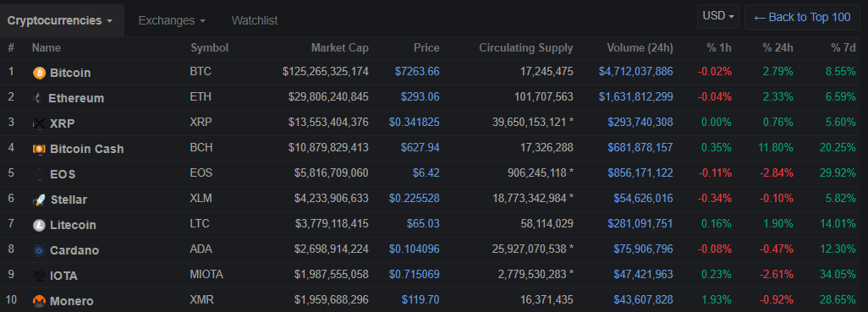This screenshot has height=312, width=868.
Task: Switch to the Watchlist tab
Action: coord(255,20)
